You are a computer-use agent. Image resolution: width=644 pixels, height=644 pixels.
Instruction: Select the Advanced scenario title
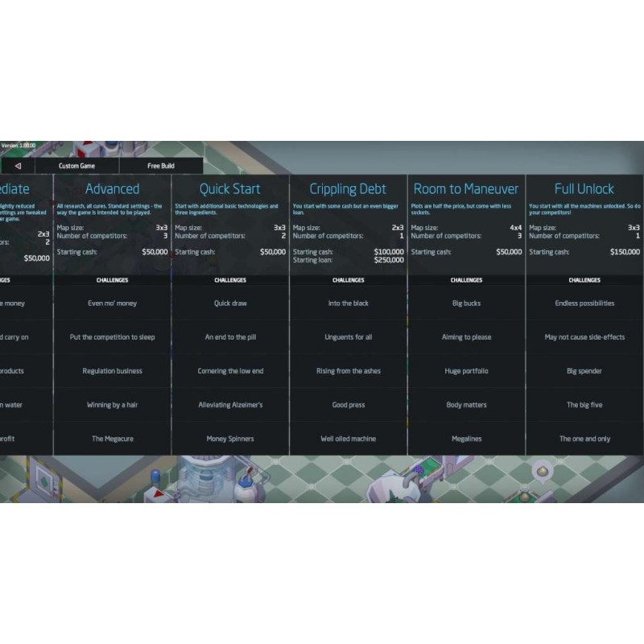(x=112, y=189)
